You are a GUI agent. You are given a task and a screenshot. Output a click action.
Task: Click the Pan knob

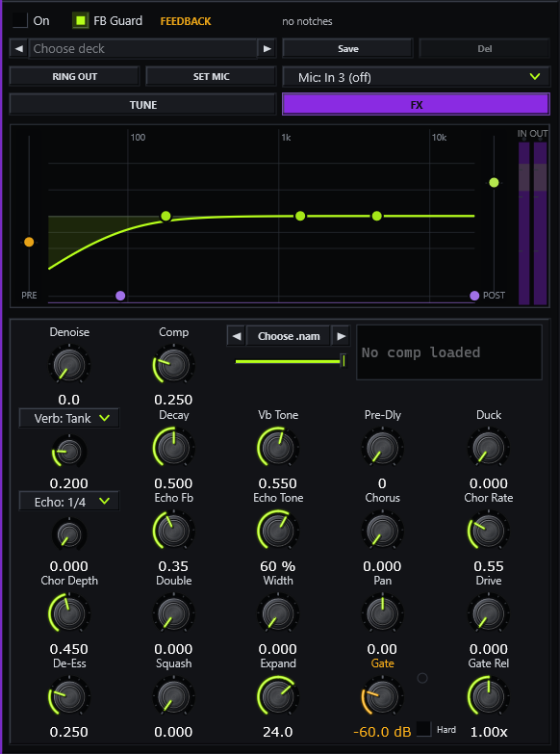click(x=382, y=613)
